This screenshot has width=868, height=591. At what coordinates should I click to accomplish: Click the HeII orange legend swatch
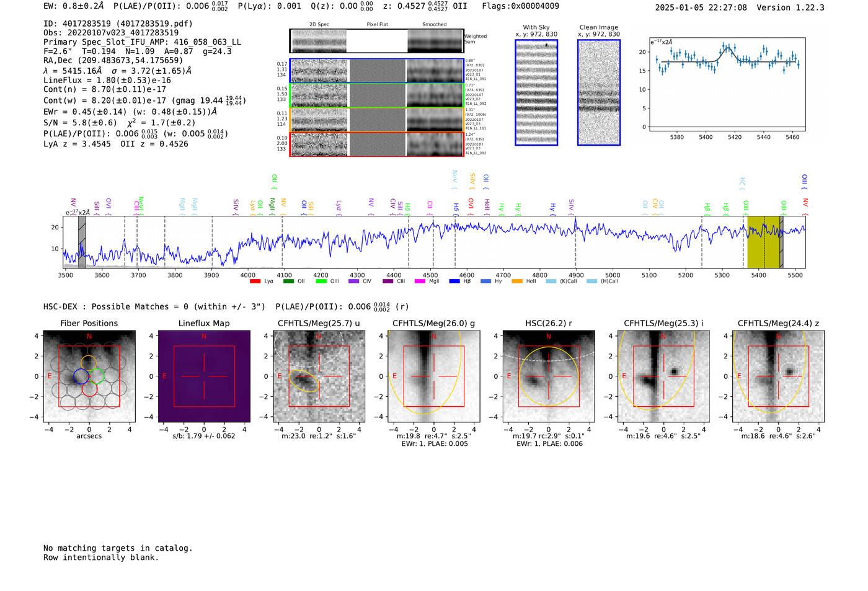tap(517, 281)
